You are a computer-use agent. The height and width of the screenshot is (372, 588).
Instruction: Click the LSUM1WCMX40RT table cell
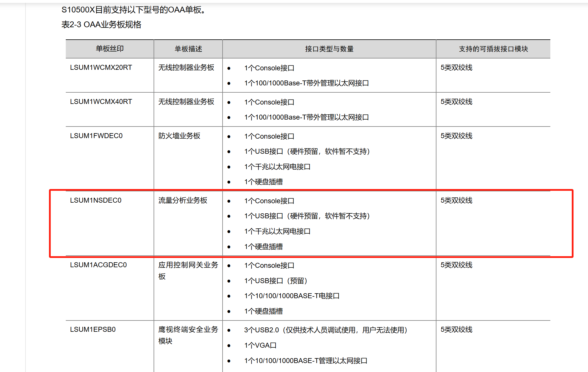click(101, 102)
